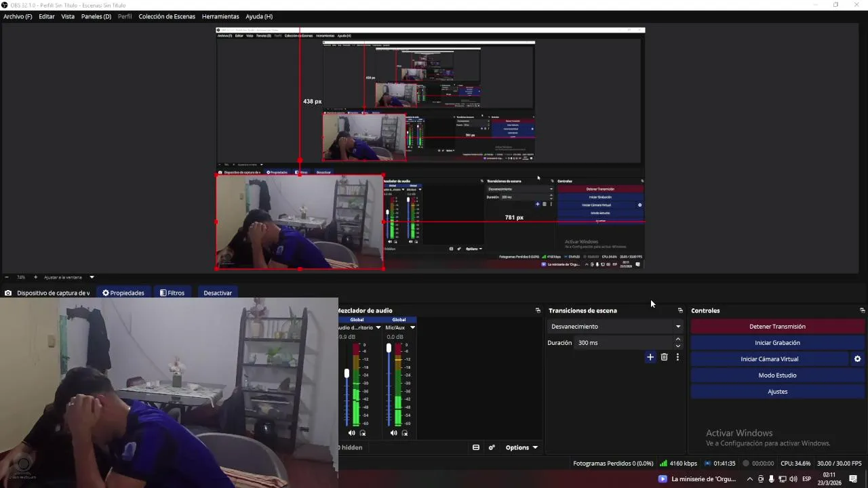This screenshot has height=488, width=868.
Task: Open the Archivo (F) menu
Action: coord(18,16)
